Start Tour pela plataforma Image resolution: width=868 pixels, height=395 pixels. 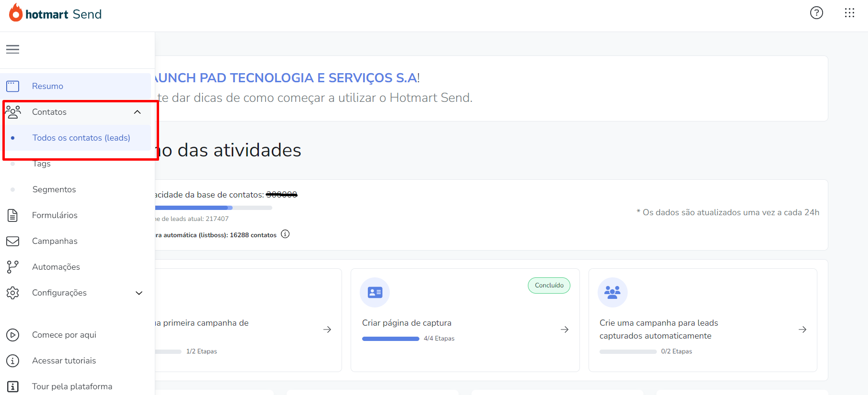coord(72,386)
